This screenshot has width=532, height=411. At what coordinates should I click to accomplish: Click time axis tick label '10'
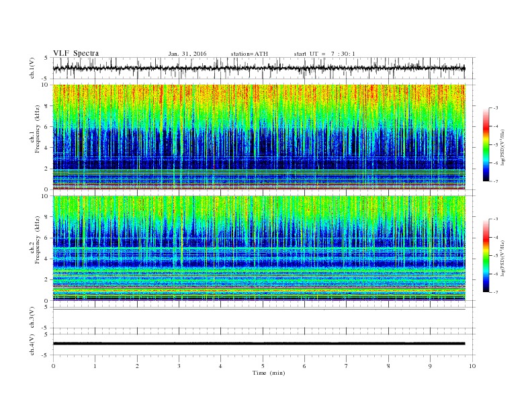pos(472,366)
